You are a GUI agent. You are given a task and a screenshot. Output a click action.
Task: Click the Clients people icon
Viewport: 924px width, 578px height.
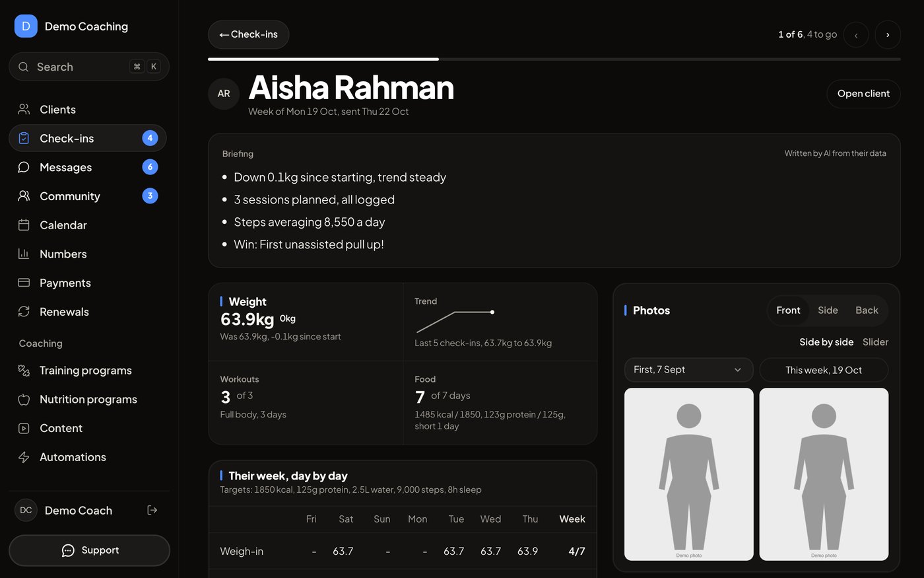click(x=24, y=109)
